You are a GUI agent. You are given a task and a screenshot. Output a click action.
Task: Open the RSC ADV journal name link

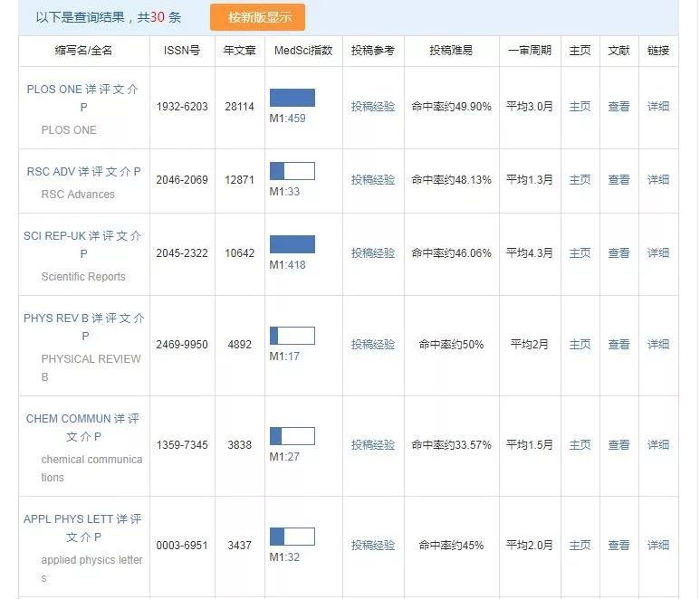pyautogui.click(x=51, y=172)
